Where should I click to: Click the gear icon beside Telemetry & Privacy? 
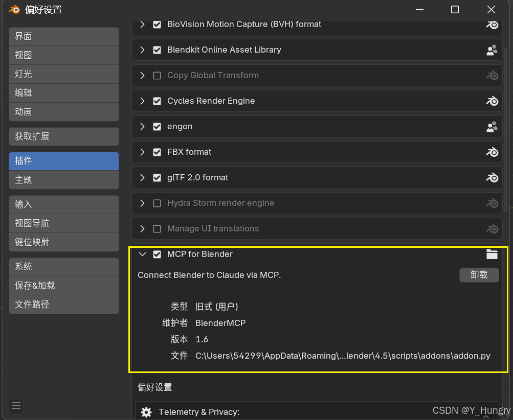tap(146, 412)
